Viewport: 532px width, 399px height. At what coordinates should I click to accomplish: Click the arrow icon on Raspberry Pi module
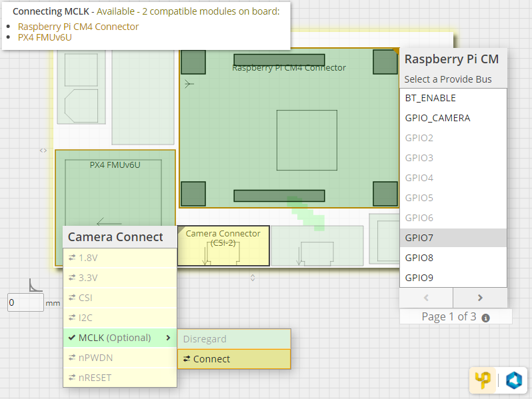[x=189, y=84]
